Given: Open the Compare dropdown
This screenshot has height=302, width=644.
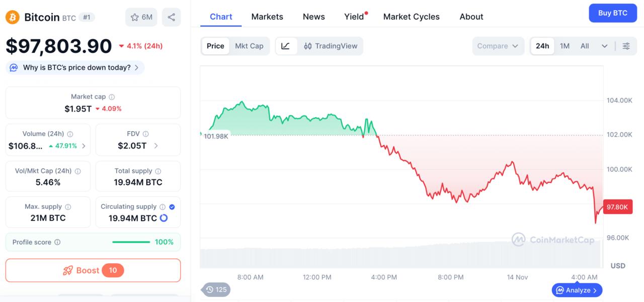Looking at the screenshot, I should tap(498, 46).
